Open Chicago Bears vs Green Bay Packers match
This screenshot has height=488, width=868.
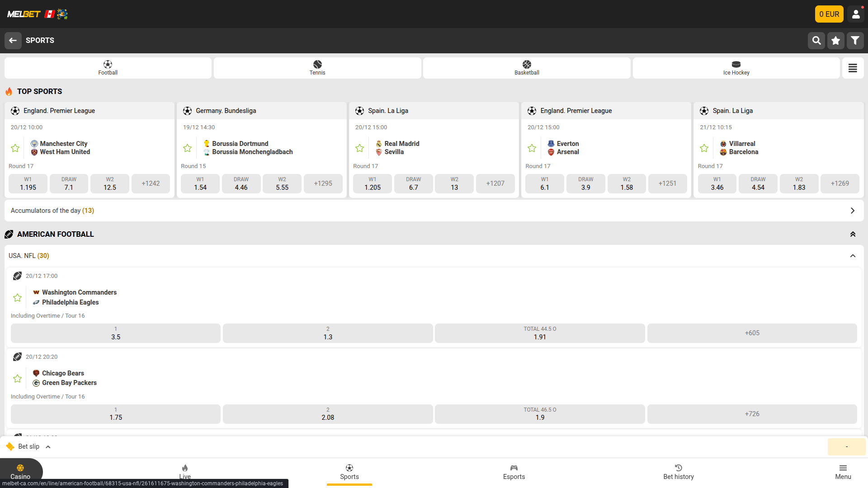coord(69,378)
